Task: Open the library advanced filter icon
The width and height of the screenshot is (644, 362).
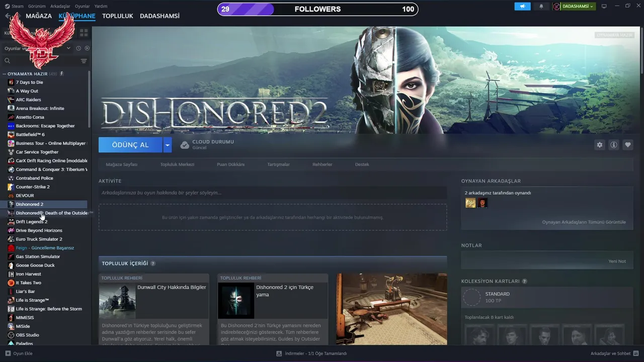Action: [84, 61]
